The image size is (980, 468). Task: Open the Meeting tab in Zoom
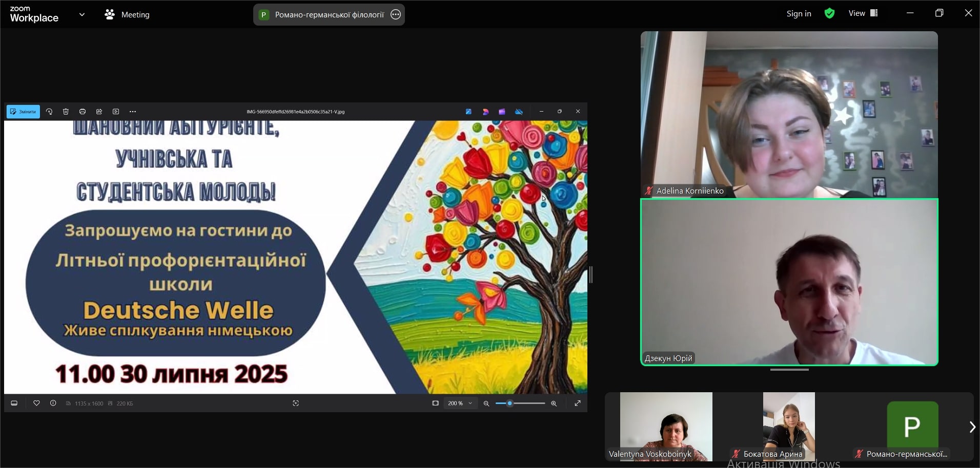(127, 14)
